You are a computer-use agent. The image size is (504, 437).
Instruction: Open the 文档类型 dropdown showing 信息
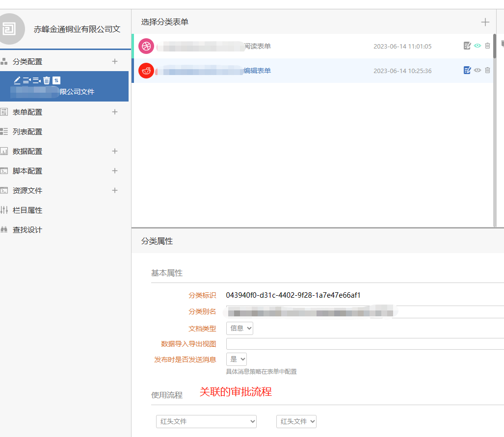pyautogui.click(x=239, y=329)
